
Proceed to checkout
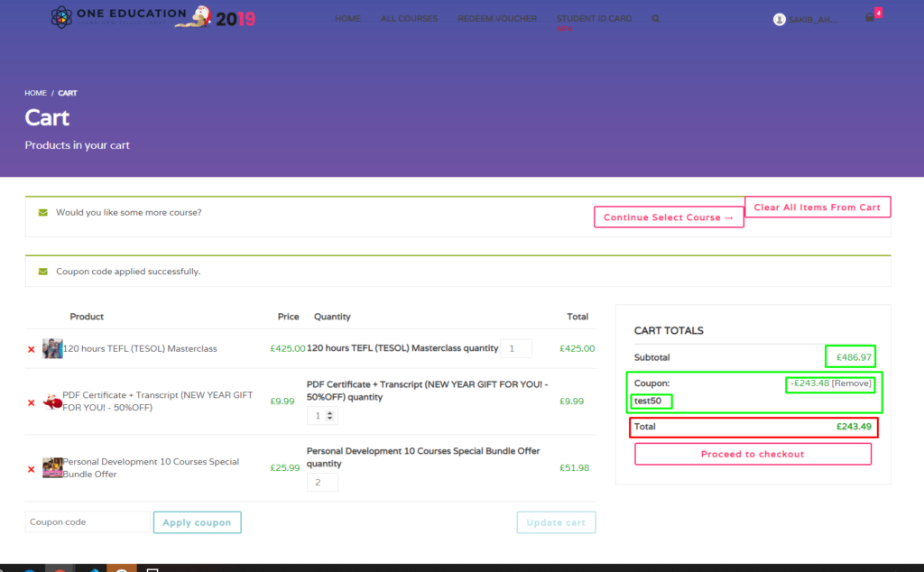pyautogui.click(x=753, y=454)
